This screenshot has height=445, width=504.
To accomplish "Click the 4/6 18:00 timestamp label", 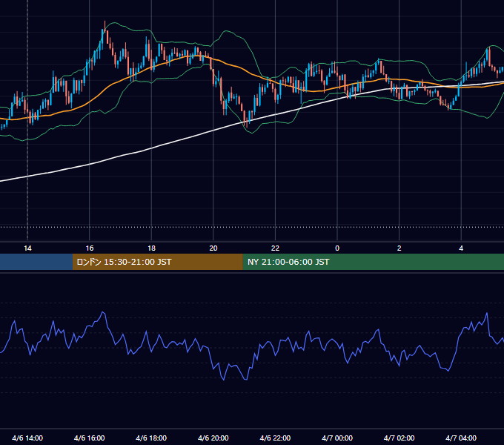I will (x=151, y=438).
